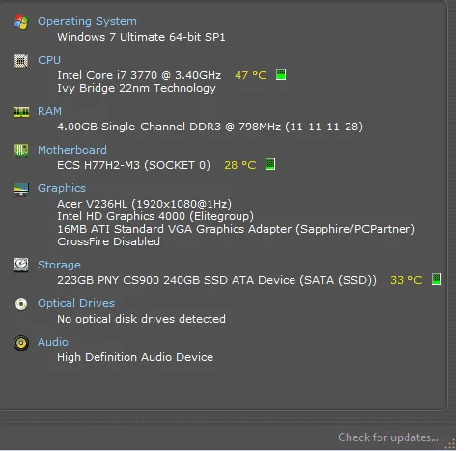This screenshot has width=476, height=451.
Task: Open the RAM section link
Action: 49,111
